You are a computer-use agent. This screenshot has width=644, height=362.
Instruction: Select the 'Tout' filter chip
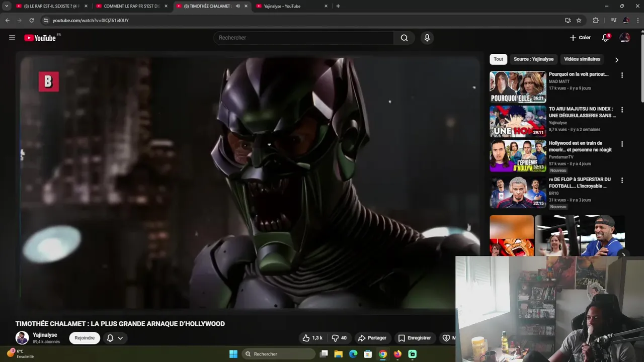(498, 59)
